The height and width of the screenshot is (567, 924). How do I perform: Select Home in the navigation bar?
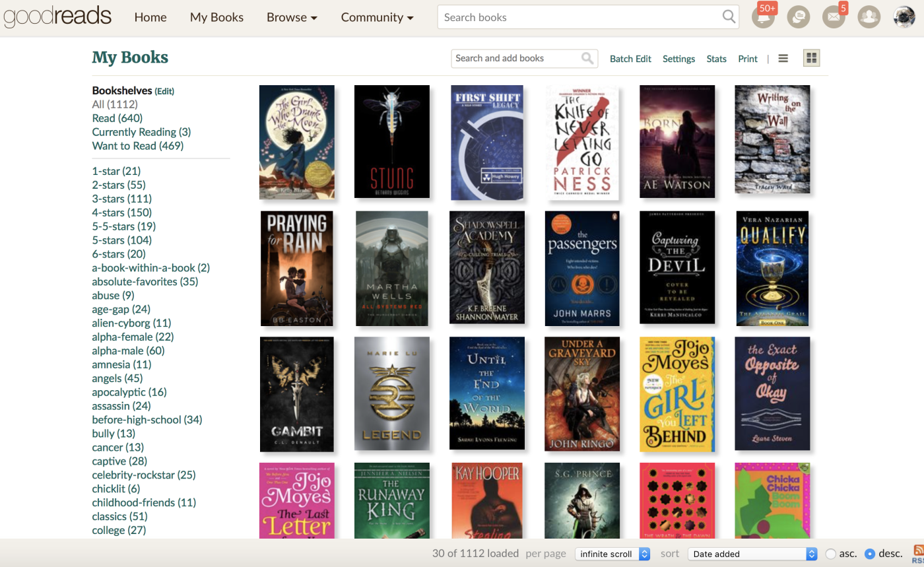click(x=150, y=17)
